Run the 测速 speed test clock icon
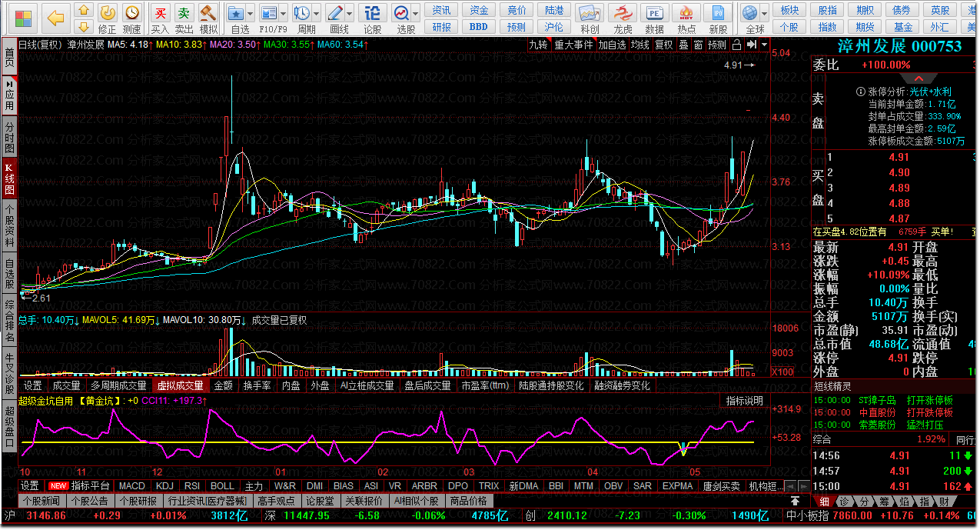The image size is (980, 530). click(x=132, y=18)
